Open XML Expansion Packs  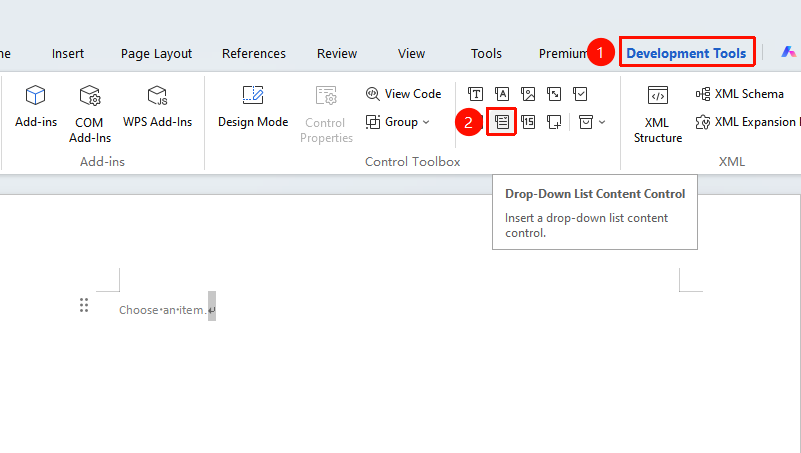click(x=747, y=122)
